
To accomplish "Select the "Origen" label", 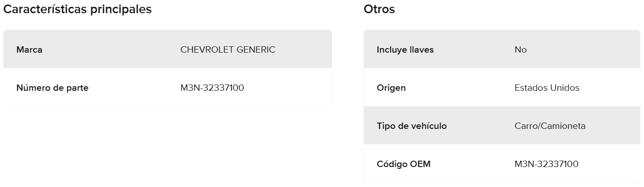I will (x=391, y=88).
